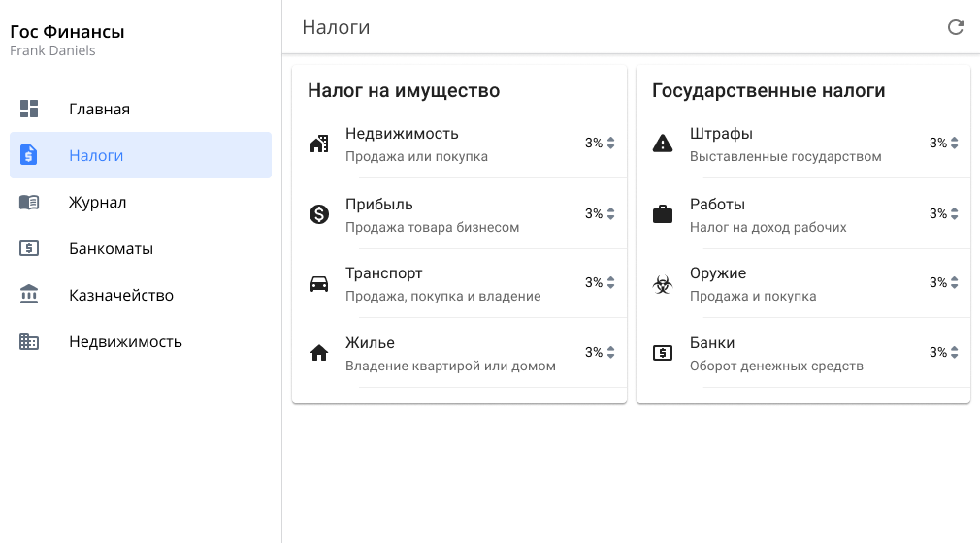Click the refresh icon in the header

tap(956, 27)
